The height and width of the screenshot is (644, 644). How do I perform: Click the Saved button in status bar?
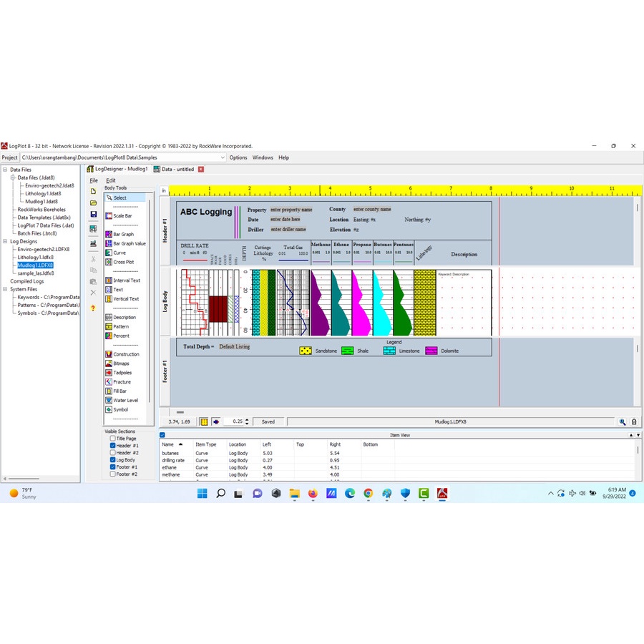268,421
